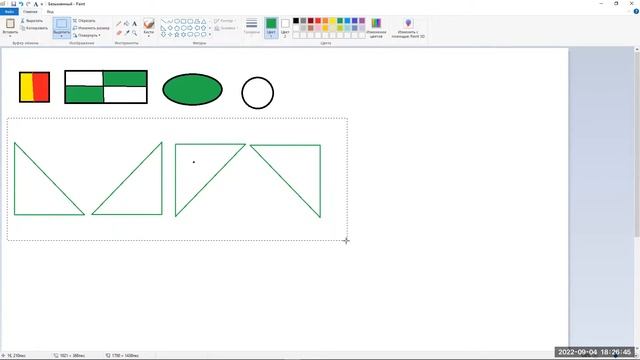Open the quick access toolbar customize arrow
Viewport: 640px width, 360px height.
(x=42, y=4)
